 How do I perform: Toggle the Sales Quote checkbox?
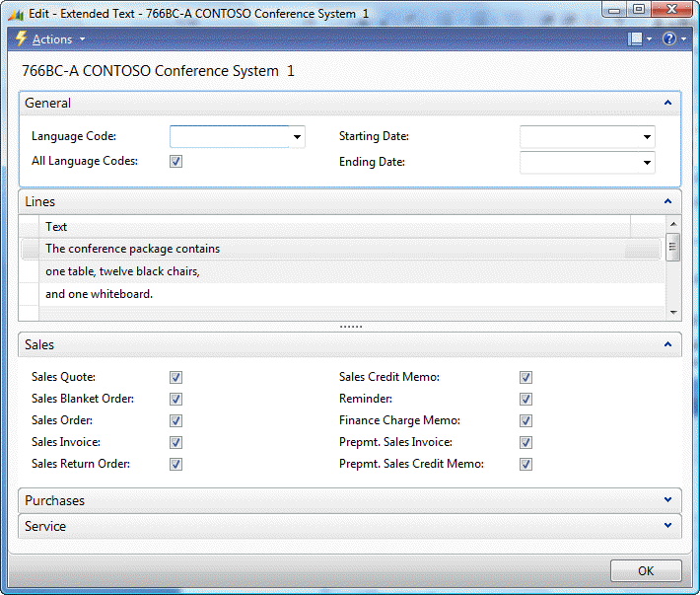coord(175,378)
